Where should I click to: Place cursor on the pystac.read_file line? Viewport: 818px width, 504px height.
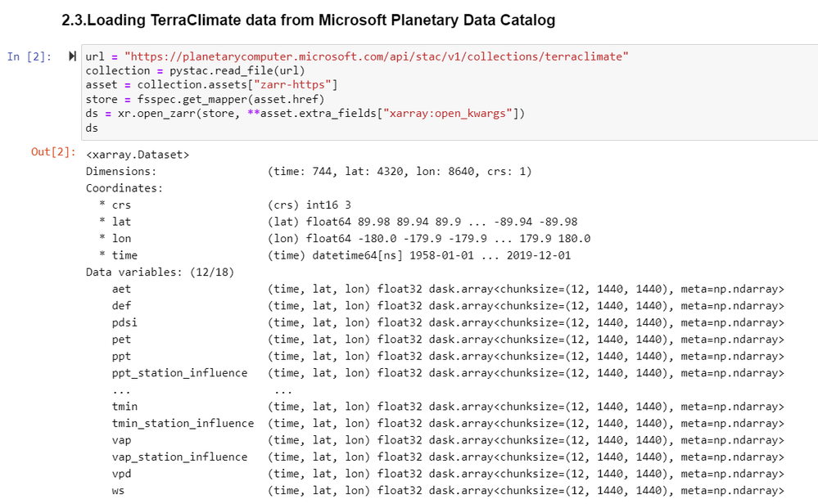coord(195,70)
